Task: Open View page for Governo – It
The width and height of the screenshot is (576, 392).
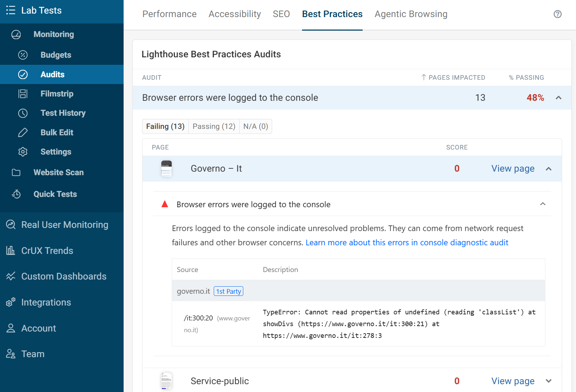Action: coord(513,168)
